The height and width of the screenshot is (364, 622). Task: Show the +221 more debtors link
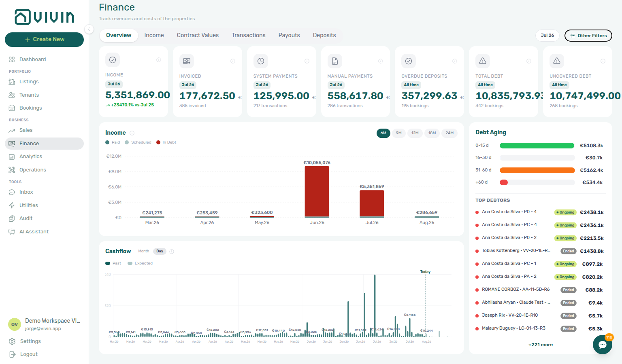pos(541,345)
